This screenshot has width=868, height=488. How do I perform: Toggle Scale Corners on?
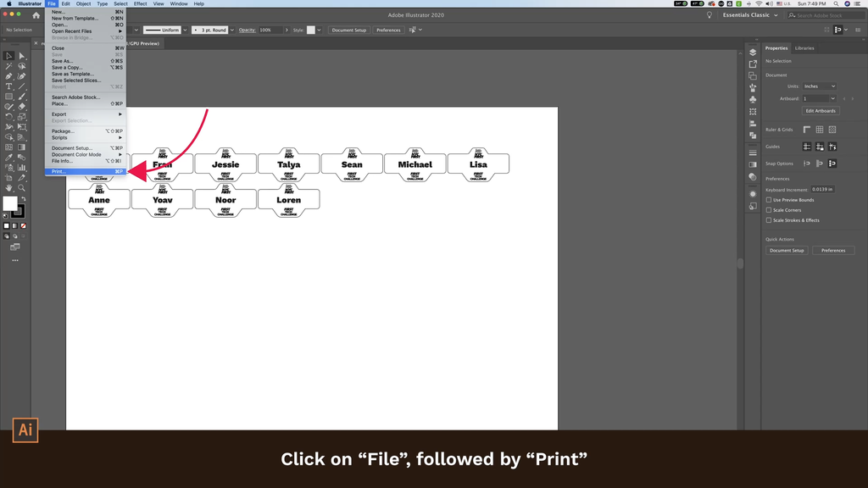point(769,210)
